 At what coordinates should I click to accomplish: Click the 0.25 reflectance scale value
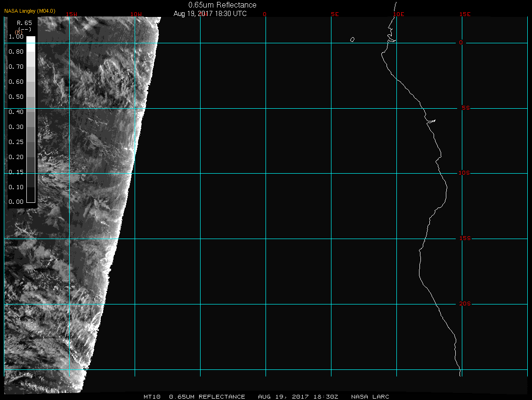click(x=16, y=142)
